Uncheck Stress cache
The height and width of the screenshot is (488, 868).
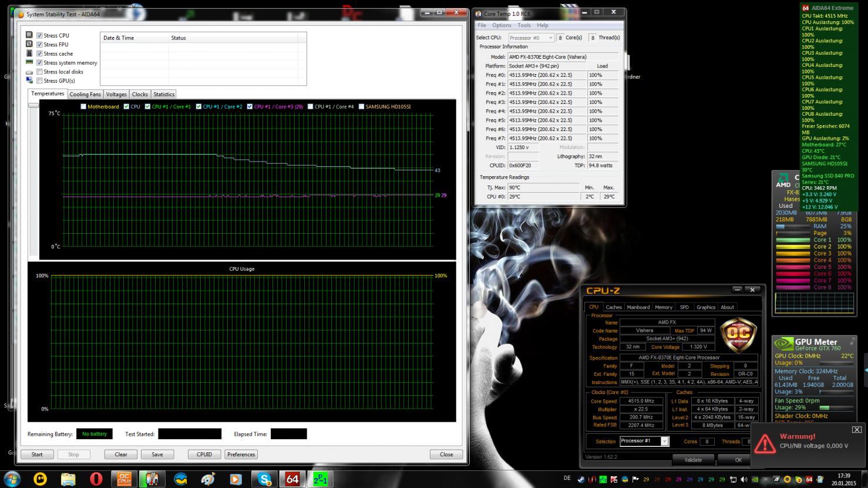click(x=39, y=53)
